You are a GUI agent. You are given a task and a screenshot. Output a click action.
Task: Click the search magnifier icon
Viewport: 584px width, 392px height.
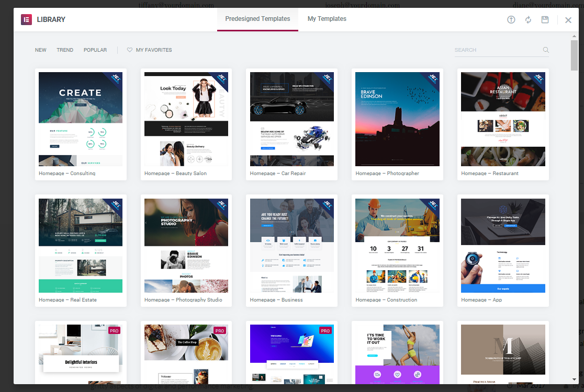546,50
